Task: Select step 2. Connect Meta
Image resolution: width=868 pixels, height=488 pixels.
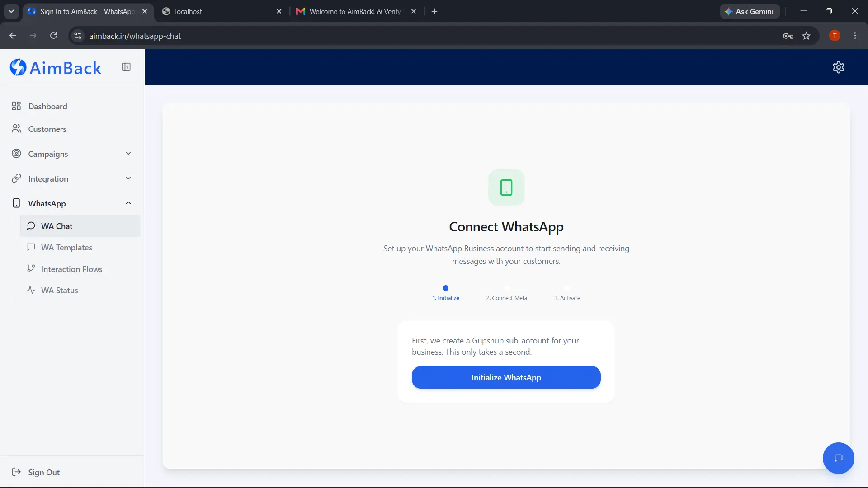Action: pos(507,293)
